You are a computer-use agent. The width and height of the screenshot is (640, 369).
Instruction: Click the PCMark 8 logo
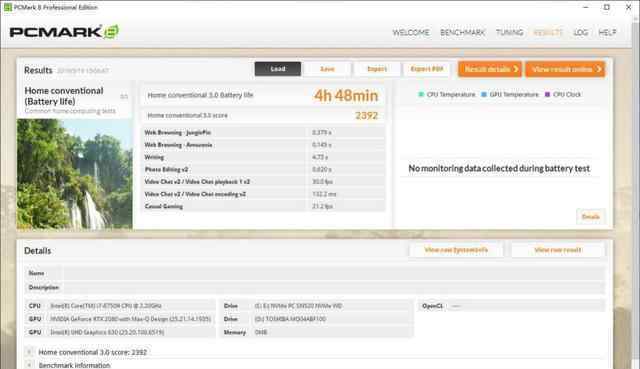pos(64,32)
